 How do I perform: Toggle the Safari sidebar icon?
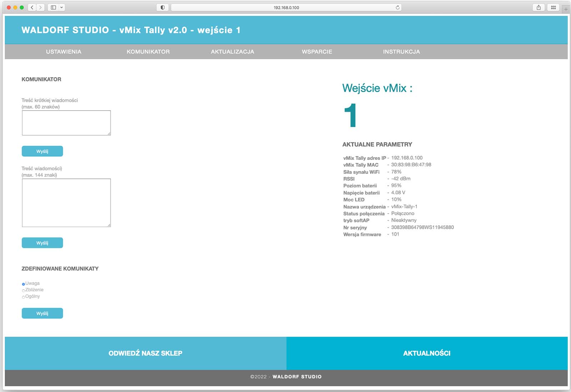54,7
